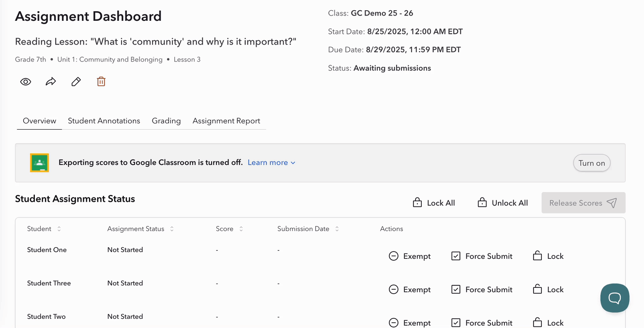Open the Assignment Report tab
This screenshot has height=328, width=644.
[x=226, y=121]
